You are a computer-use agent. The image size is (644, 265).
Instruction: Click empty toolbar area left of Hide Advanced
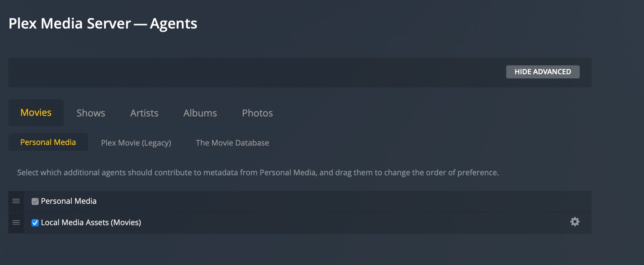click(255, 72)
